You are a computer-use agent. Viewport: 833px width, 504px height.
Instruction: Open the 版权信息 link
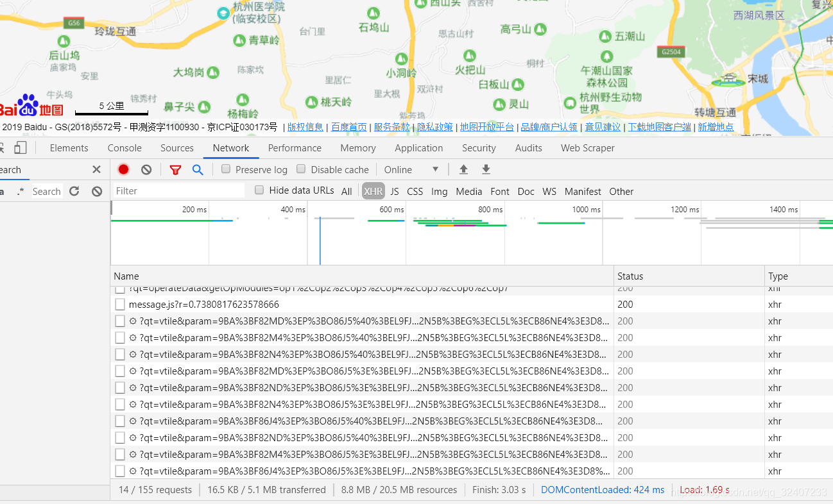coord(305,127)
